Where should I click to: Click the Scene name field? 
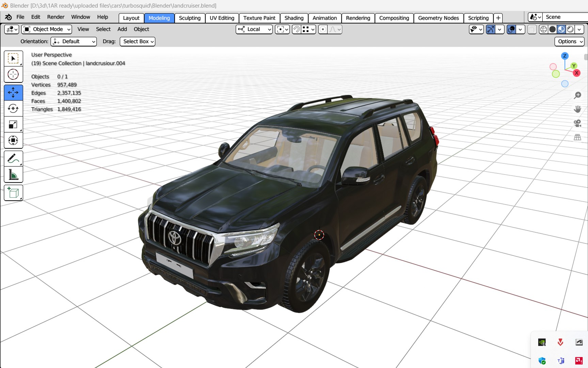pyautogui.click(x=565, y=17)
